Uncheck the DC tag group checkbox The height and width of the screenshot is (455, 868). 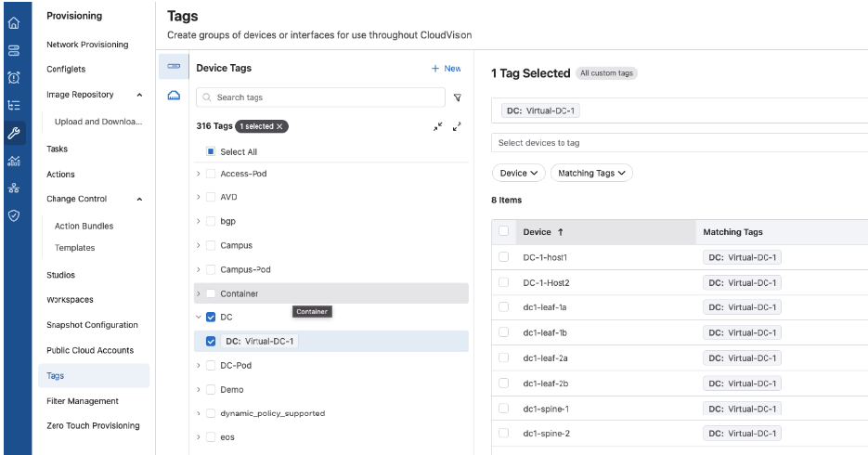click(x=211, y=318)
